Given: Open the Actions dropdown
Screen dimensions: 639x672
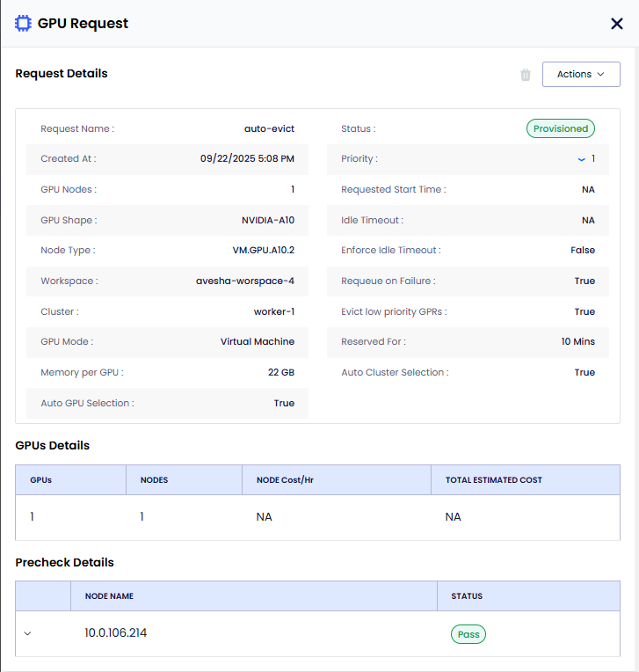Looking at the screenshot, I should pyautogui.click(x=581, y=75).
